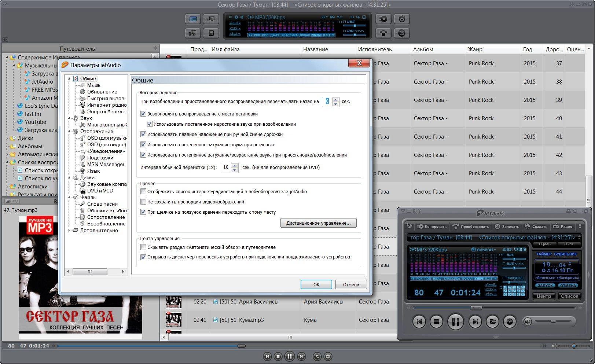Pause playback in the JetAudio mini player
Viewport: 595px width, 364px height.
click(x=455, y=322)
